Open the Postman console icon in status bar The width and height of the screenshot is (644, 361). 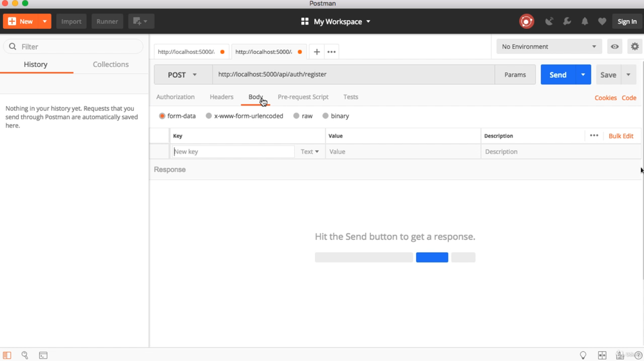[x=43, y=355]
